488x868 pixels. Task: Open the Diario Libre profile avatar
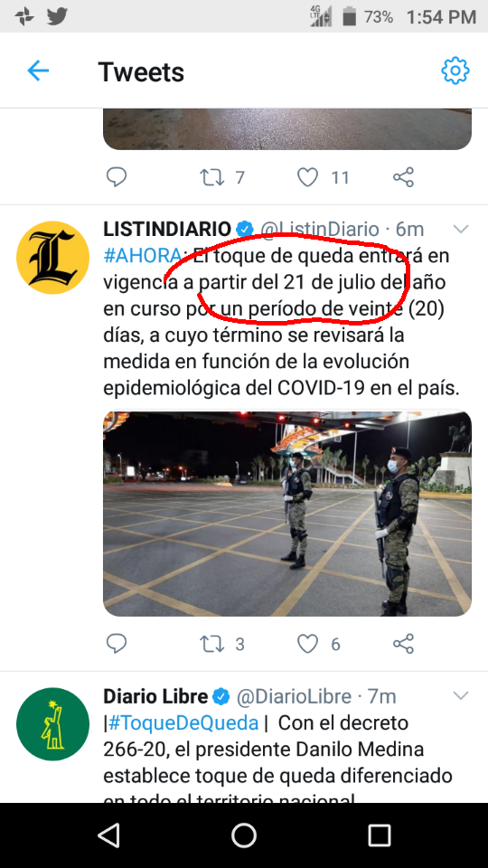tap(52, 724)
